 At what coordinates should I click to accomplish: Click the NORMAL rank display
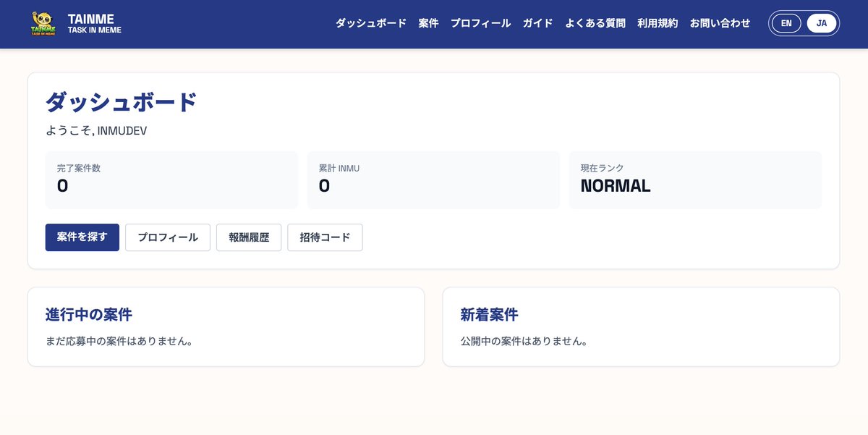[x=695, y=180]
